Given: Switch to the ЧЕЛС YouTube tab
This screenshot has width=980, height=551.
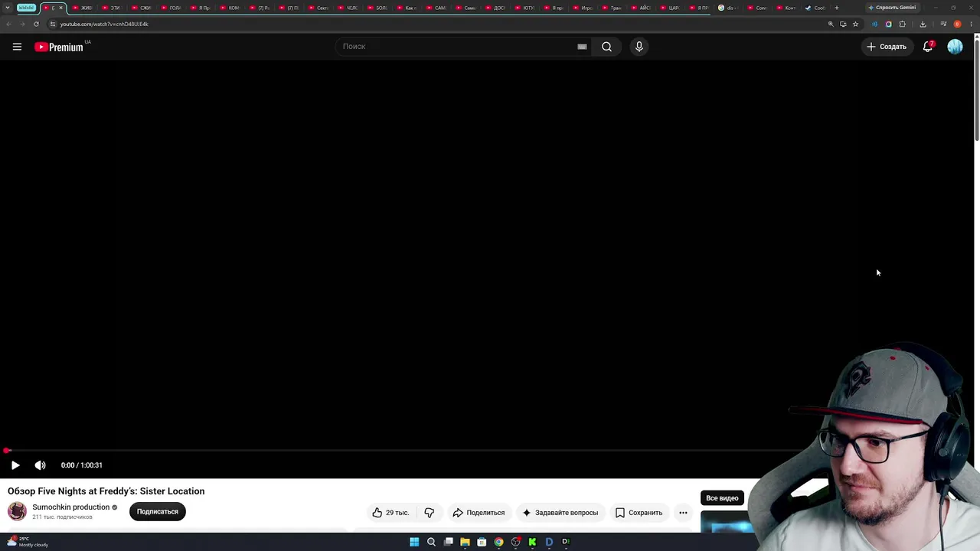Looking at the screenshot, I should [x=348, y=8].
